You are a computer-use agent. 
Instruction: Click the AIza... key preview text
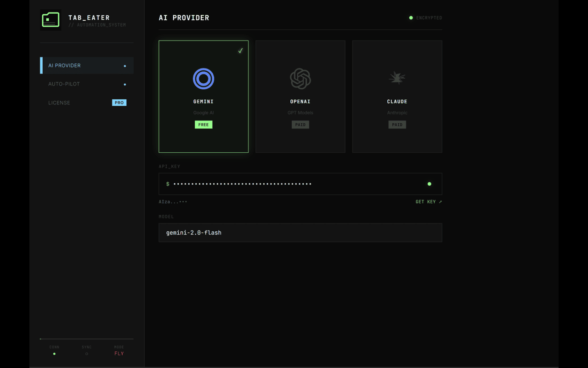tap(173, 202)
